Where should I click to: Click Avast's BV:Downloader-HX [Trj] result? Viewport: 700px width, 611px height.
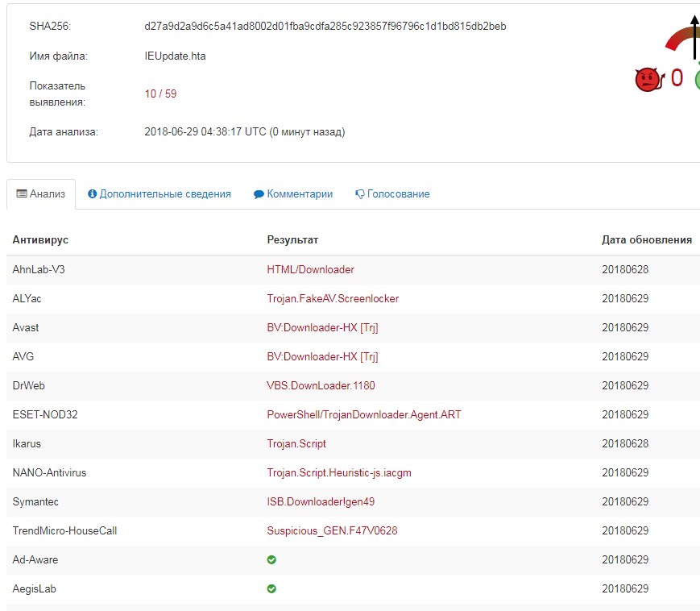322,327
